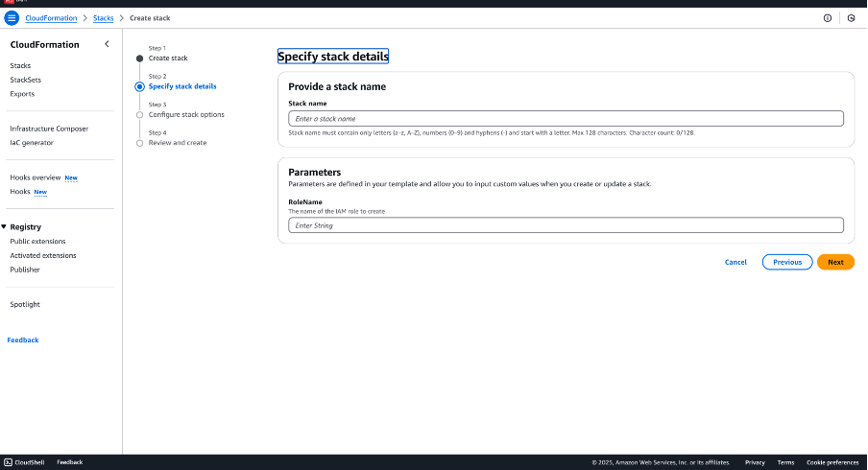Click the info panel icon at top right

[x=828, y=18]
